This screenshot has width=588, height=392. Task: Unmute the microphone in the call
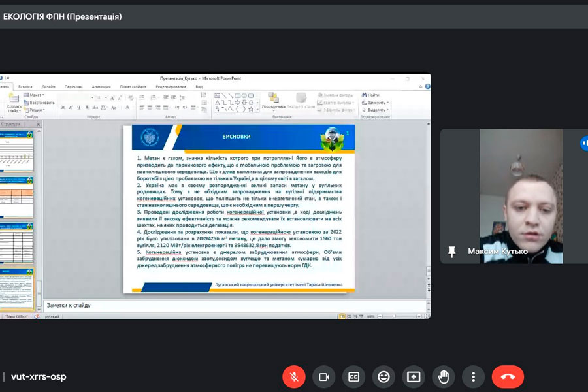[x=294, y=377]
